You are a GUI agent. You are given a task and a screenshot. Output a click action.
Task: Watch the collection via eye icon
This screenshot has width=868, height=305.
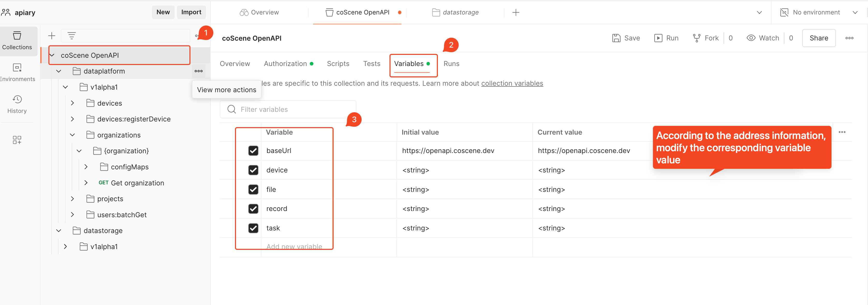(751, 38)
